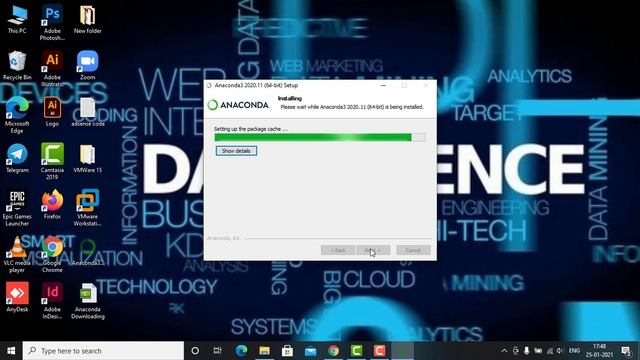The height and width of the screenshot is (360, 640).
Task: Open the Recycle Bin
Action: 17,65
